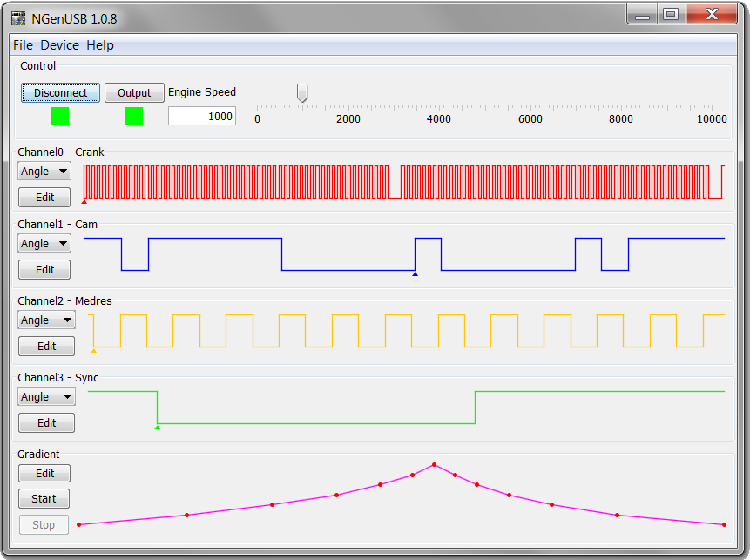Viewport: 750px width, 560px height.
Task: Click the 'Engine Speed' label
Action: tap(202, 91)
